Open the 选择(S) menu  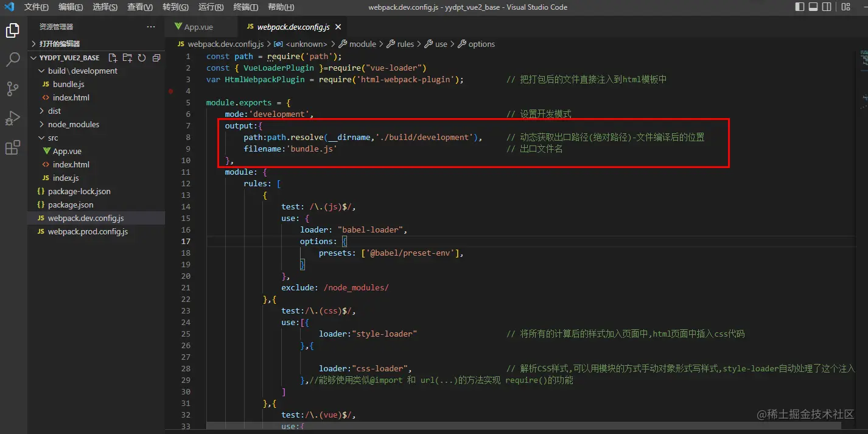(106, 7)
